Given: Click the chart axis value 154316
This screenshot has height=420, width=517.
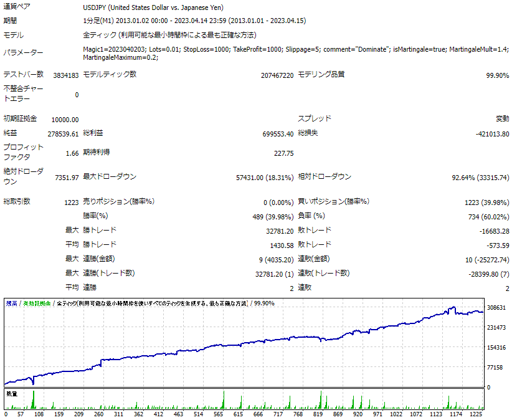Looking at the screenshot, I should point(496,348).
